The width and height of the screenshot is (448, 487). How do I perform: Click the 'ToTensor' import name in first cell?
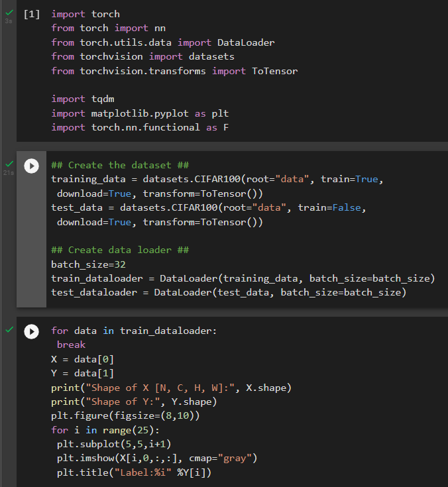click(x=274, y=71)
